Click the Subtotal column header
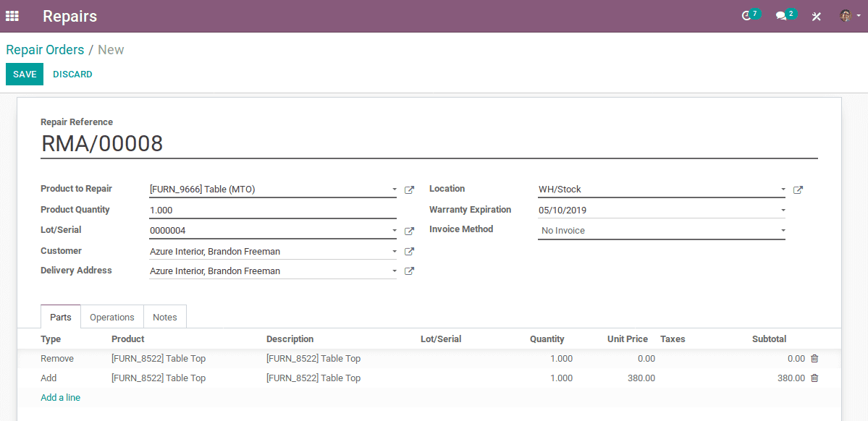 point(769,339)
